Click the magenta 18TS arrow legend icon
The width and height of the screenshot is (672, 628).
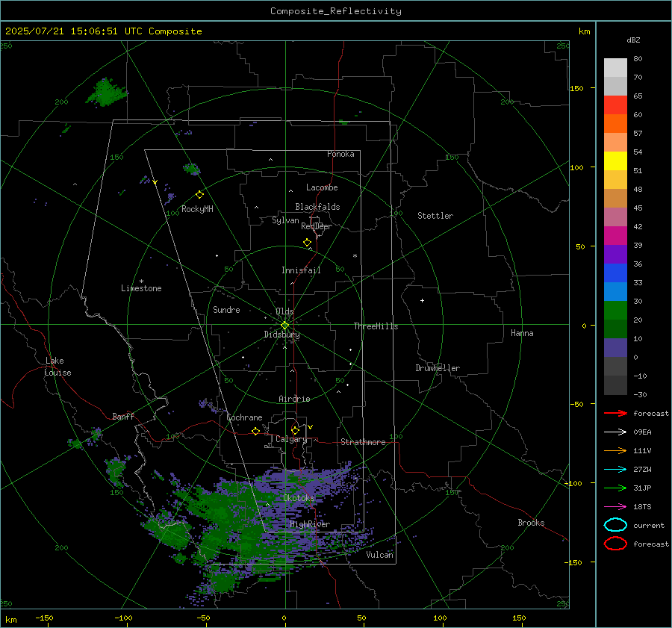(615, 507)
